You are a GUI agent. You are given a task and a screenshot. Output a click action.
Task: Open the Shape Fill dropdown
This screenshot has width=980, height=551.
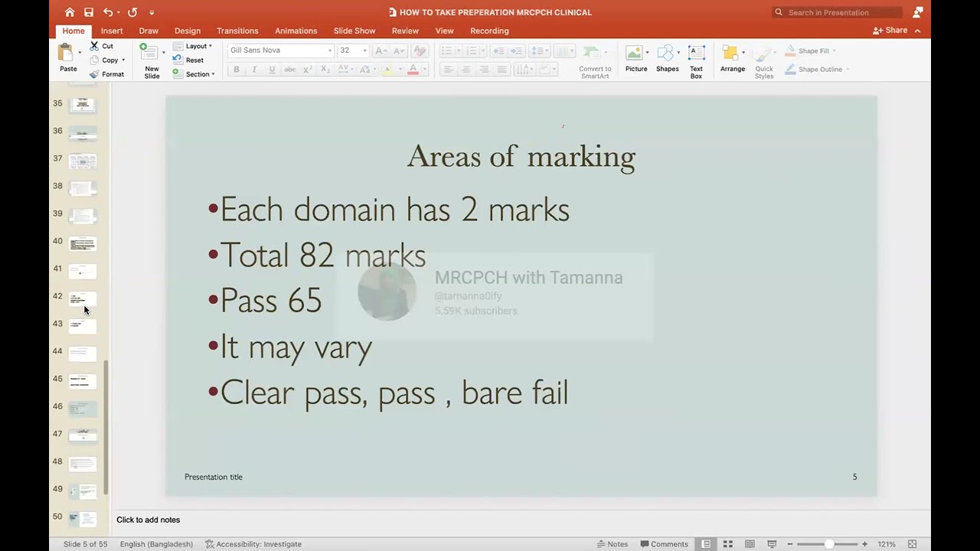tap(810, 51)
